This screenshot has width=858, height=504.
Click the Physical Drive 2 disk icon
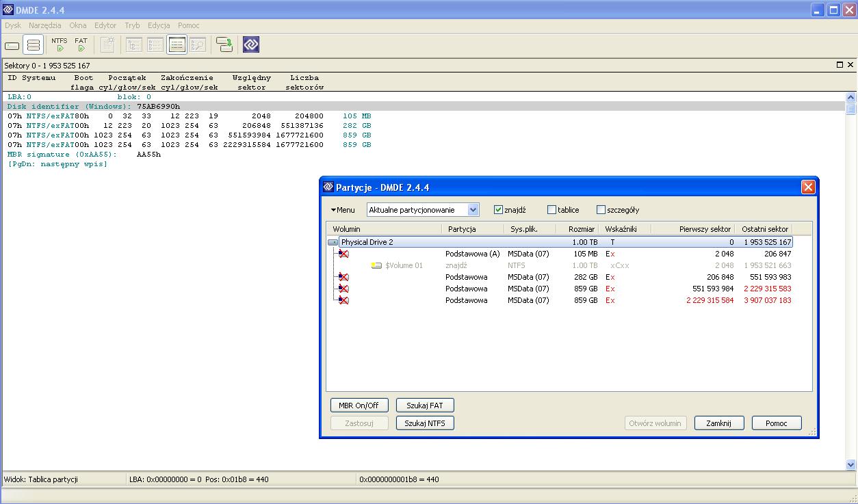[333, 242]
